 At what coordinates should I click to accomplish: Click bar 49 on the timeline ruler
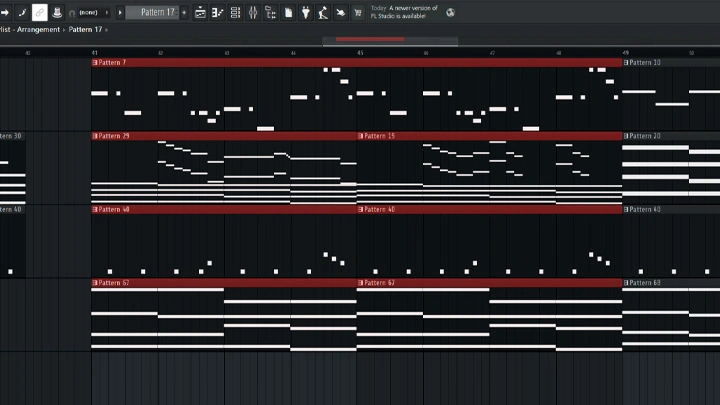coord(625,53)
